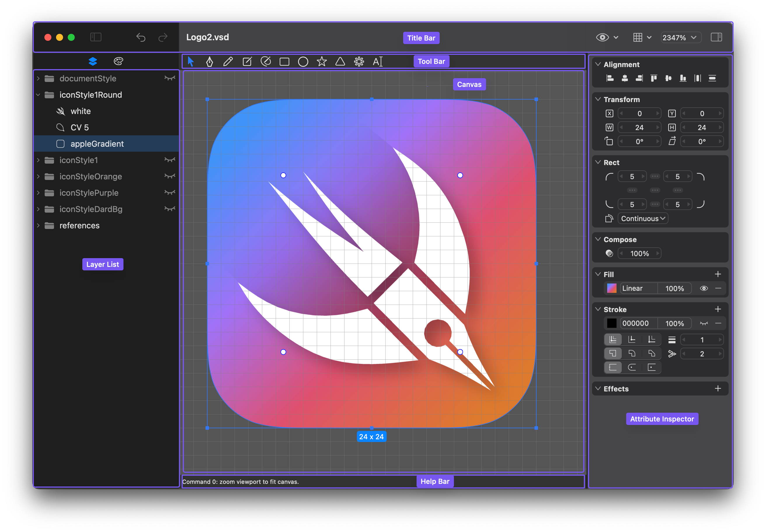Click the Compose opacity 100% field
The height and width of the screenshot is (532, 766).
tap(639, 254)
